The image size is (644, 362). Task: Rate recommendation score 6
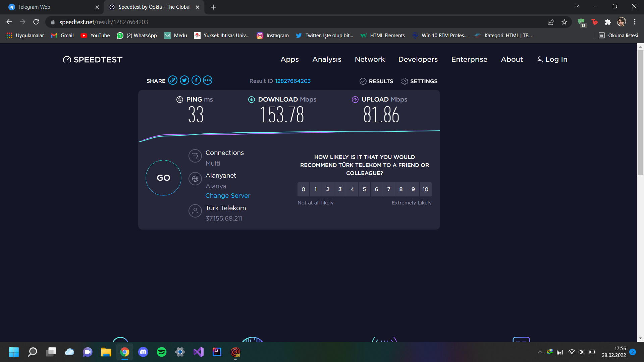377,189
